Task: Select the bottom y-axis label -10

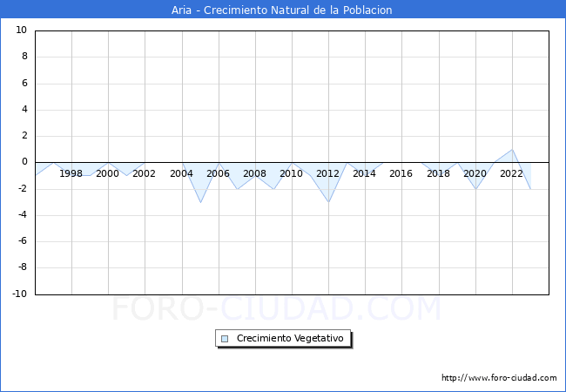Action: [19, 294]
